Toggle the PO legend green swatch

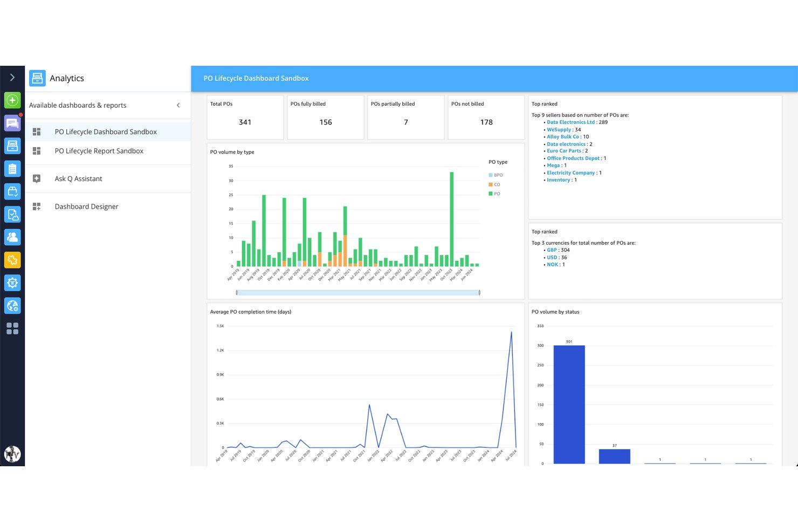[491, 194]
